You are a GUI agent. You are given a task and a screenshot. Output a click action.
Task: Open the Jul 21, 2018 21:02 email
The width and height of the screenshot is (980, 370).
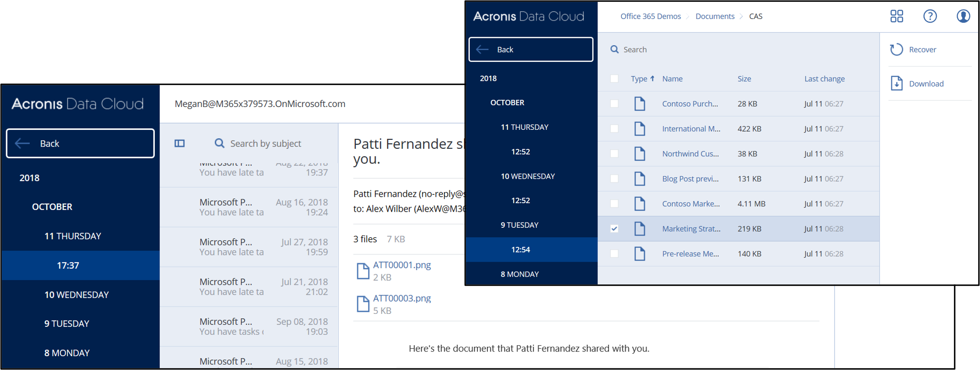pyautogui.click(x=249, y=287)
